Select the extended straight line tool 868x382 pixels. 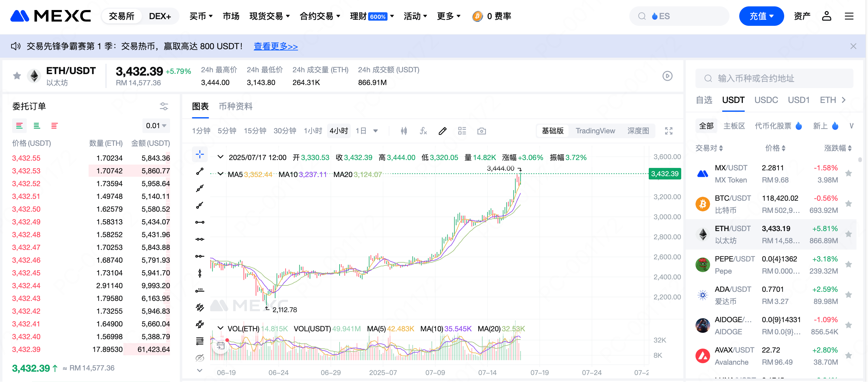click(200, 188)
